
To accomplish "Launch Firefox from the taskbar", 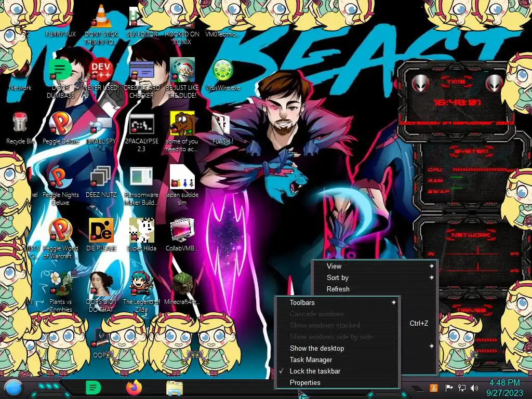I will 134,388.
